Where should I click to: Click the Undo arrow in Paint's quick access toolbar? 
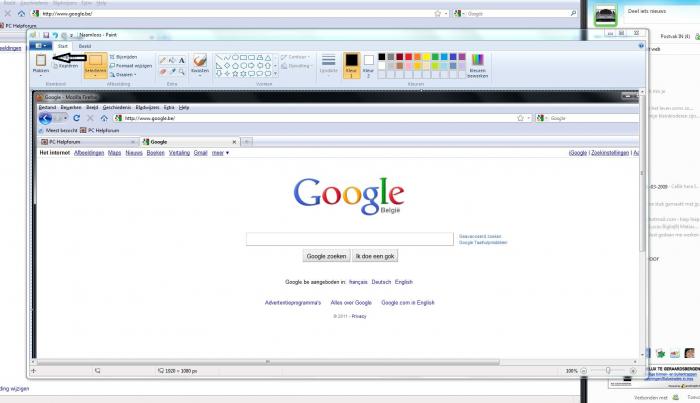pos(55,35)
